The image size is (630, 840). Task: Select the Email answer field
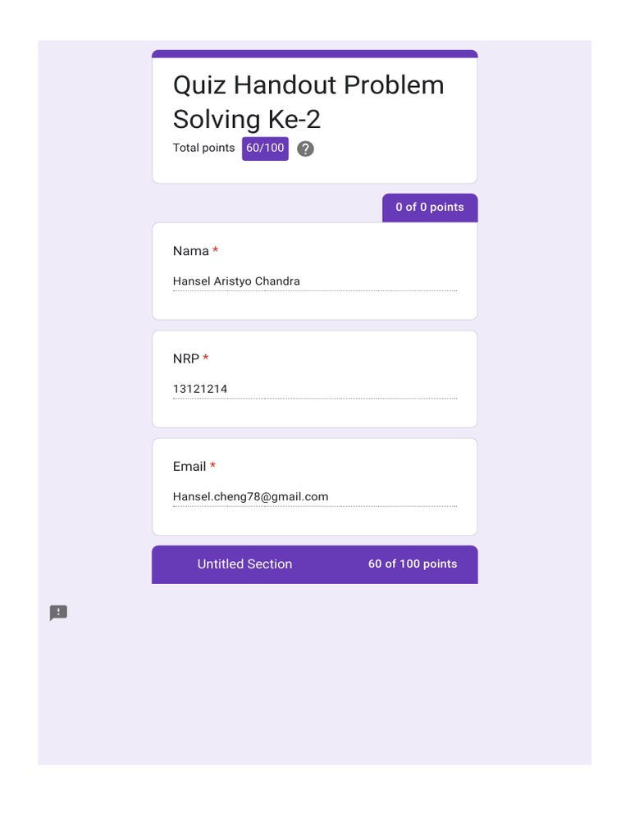point(314,497)
